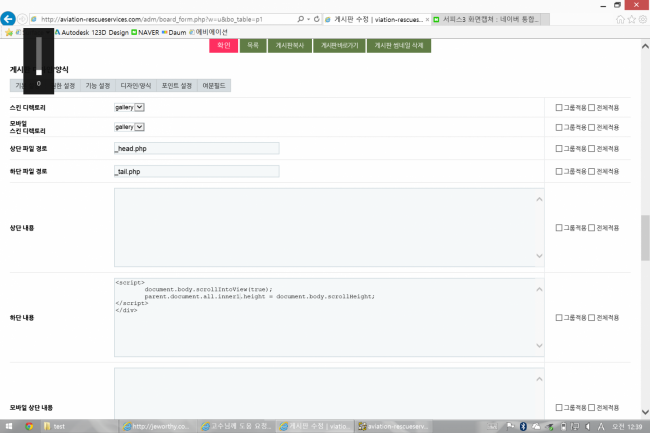Click the add-to-favorites-bar star icon
The width and height of the screenshot is (650, 433).
point(9,32)
